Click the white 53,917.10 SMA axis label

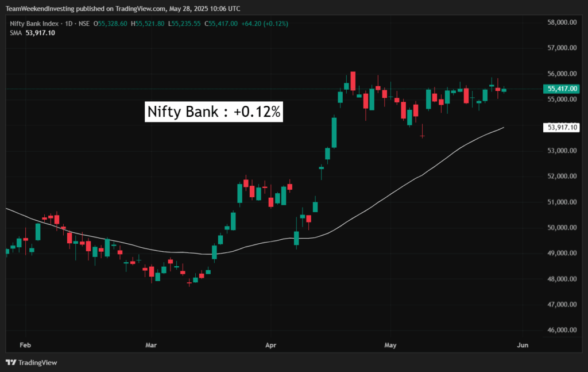click(562, 128)
